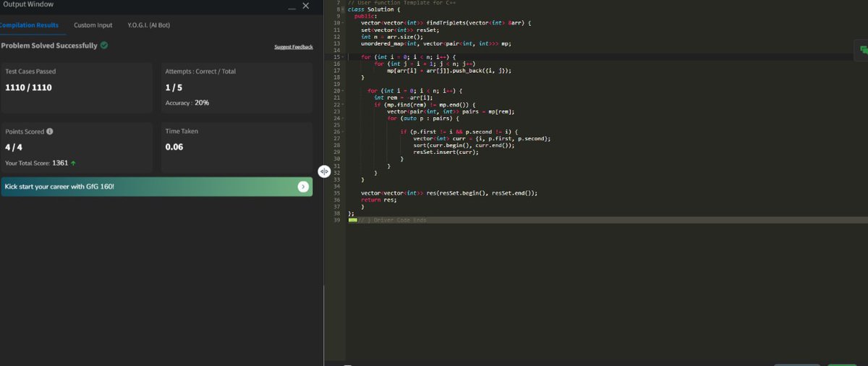The width and height of the screenshot is (868, 366).
Task: Open the Kick start your career banner
Action: (156, 187)
